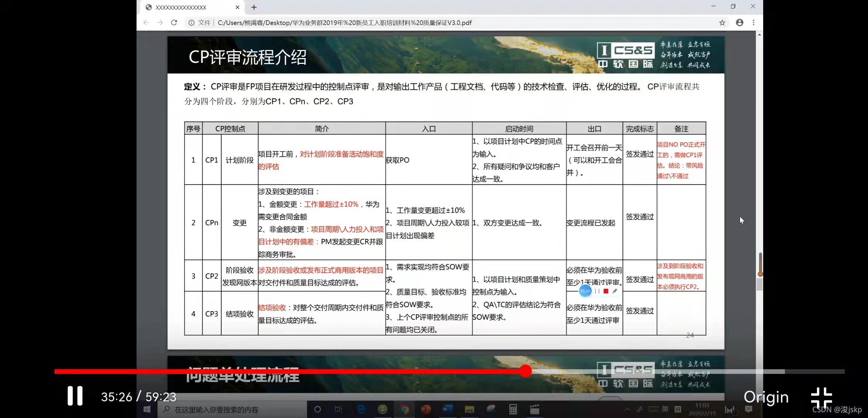Image resolution: width=868 pixels, height=418 pixels.
Task: Open the Chrome three-dot menu
Action: (x=754, y=22)
